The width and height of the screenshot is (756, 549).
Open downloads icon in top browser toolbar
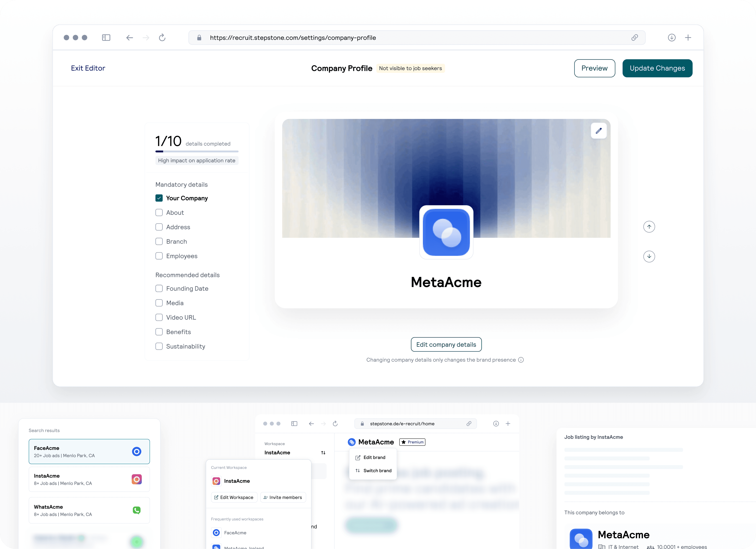click(671, 38)
